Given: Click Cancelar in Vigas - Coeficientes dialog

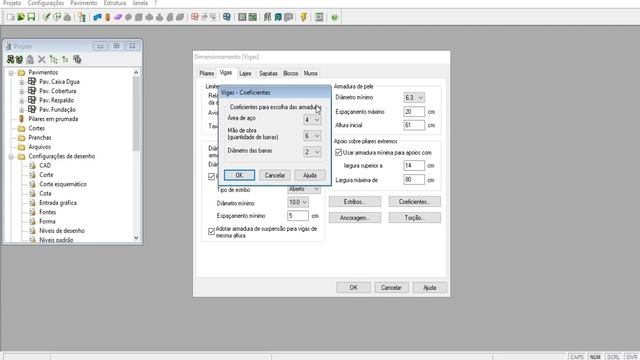Looking at the screenshot, I should pyautogui.click(x=275, y=175).
